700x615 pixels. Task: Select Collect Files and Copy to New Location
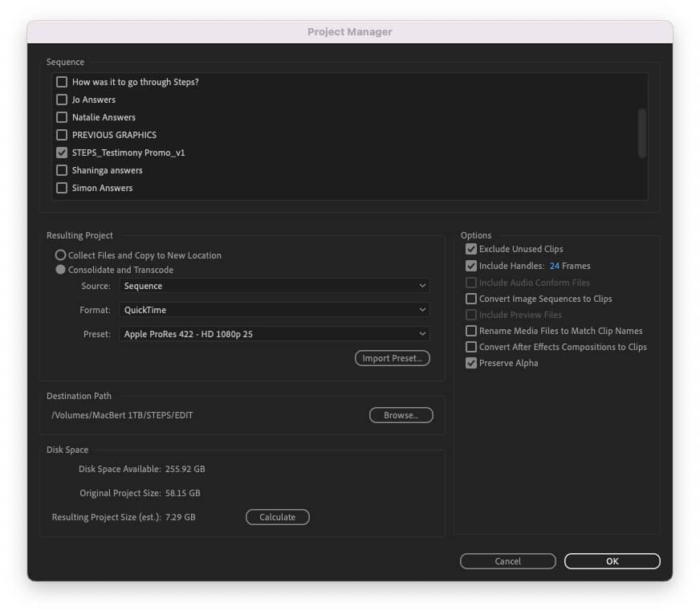tap(60, 255)
